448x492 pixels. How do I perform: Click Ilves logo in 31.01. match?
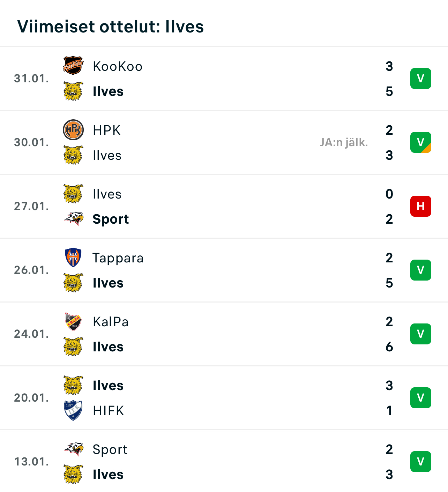(x=73, y=91)
